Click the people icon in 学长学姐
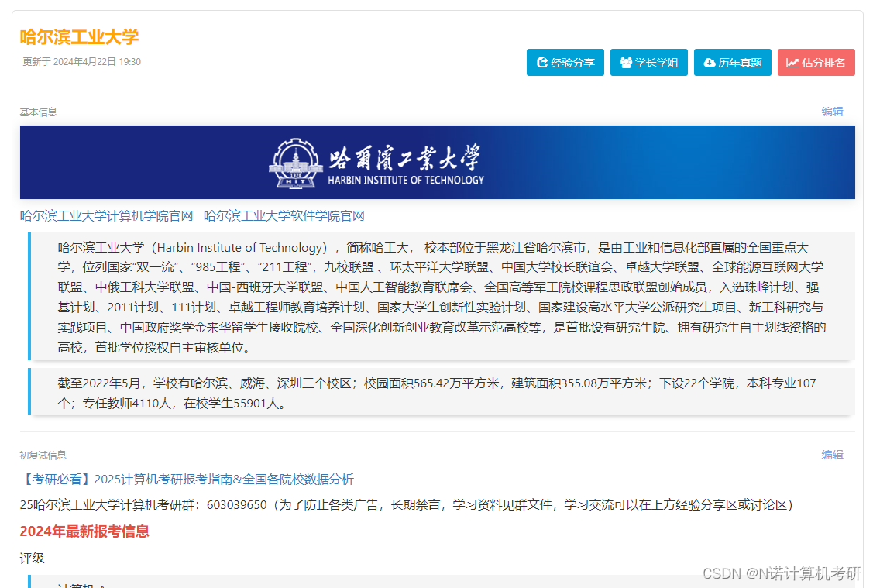The height and width of the screenshot is (588, 873). click(x=626, y=62)
